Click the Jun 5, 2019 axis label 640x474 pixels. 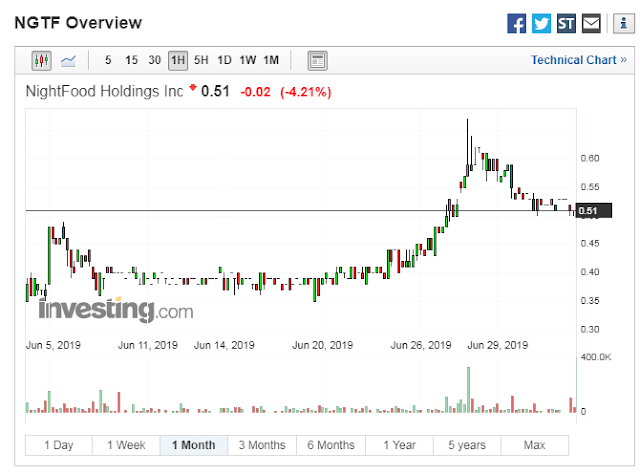pyautogui.click(x=53, y=345)
